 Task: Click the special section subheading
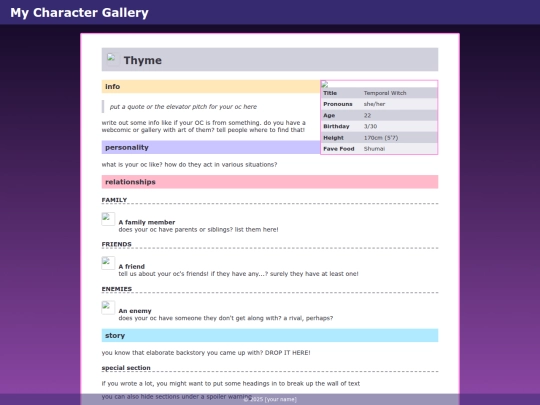126,368
